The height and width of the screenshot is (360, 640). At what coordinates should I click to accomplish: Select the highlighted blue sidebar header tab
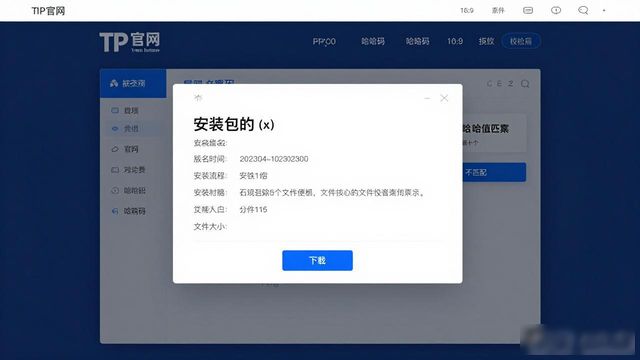[133, 83]
